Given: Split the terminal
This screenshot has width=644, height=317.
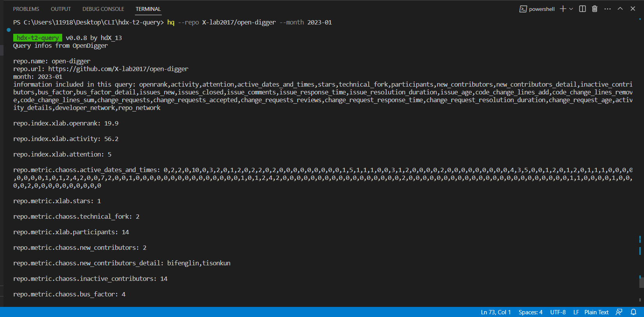Looking at the screenshot, I should [582, 9].
